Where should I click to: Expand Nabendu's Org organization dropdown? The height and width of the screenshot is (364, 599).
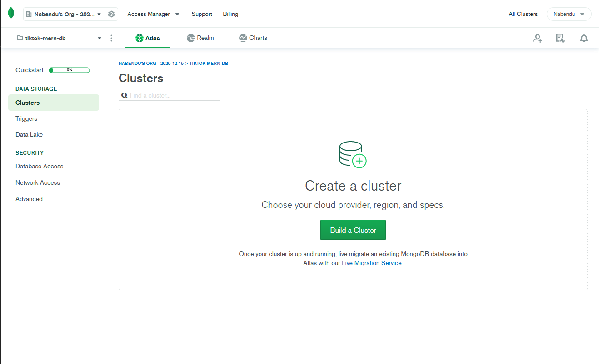64,14
